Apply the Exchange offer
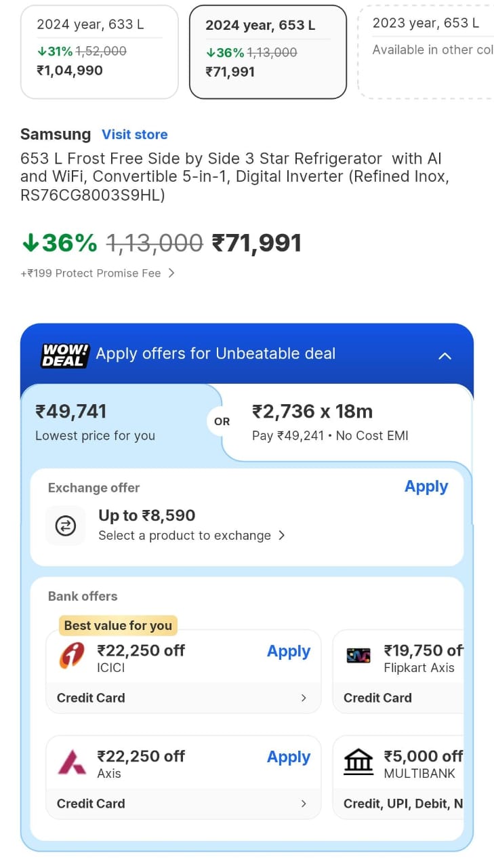This screenshot has width=494, height=868. click(426, 487)
